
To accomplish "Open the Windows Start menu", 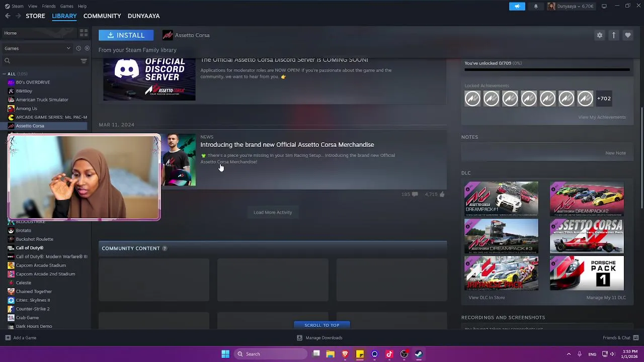I will click(225, 354).
